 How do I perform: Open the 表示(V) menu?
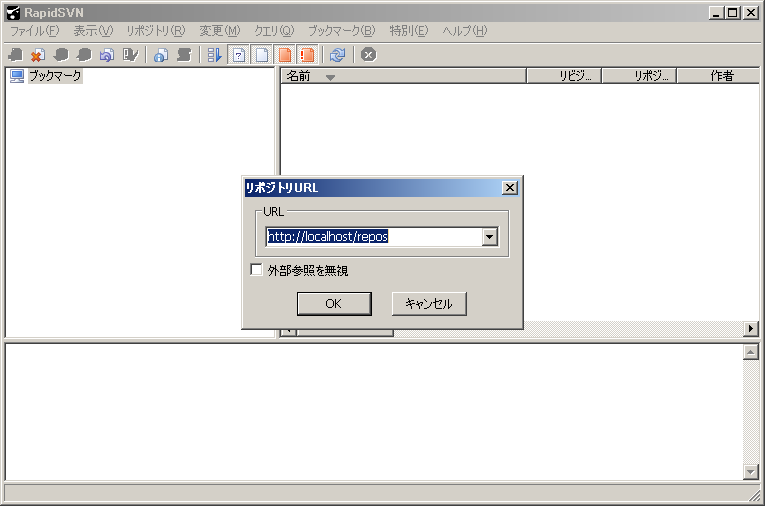[x=93, y=31]
